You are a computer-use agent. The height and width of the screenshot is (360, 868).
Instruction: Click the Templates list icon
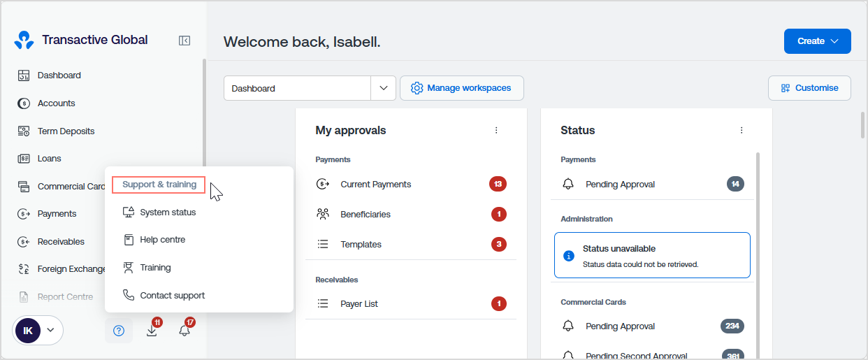[x=323, y=244]
